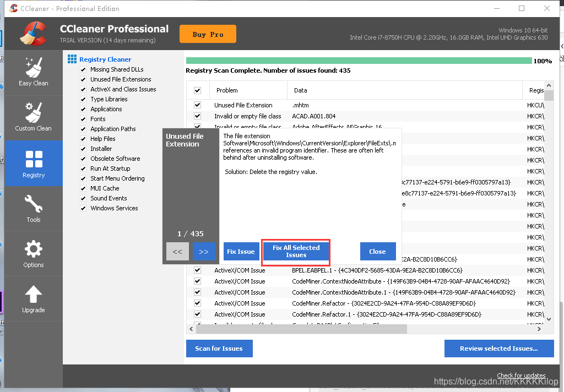Click Review selected Issues button

499,349
